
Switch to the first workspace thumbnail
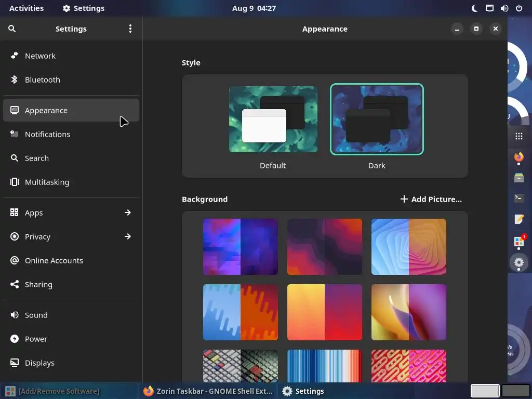click(485, 391)
